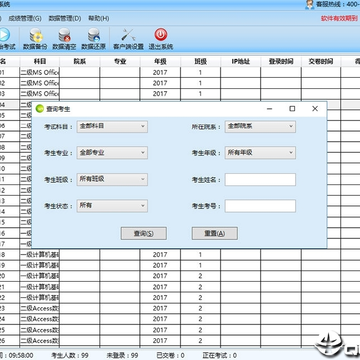
Task: Click the 交卷时间 column header
Action: [321, 62]
